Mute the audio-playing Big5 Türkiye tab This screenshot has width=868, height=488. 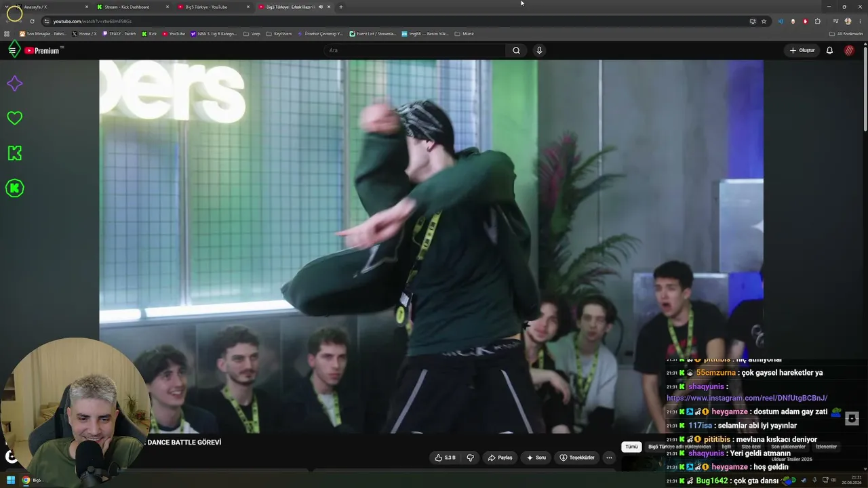coord(321,7)
